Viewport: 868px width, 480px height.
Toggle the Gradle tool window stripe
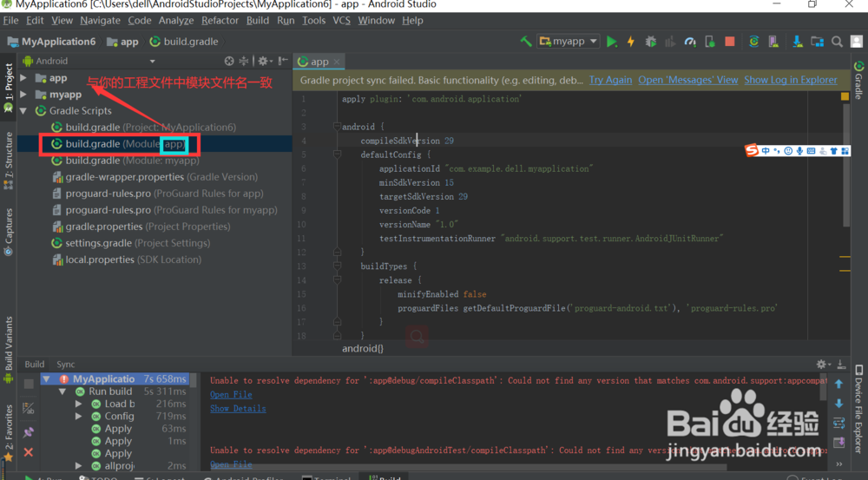(858, 80)
